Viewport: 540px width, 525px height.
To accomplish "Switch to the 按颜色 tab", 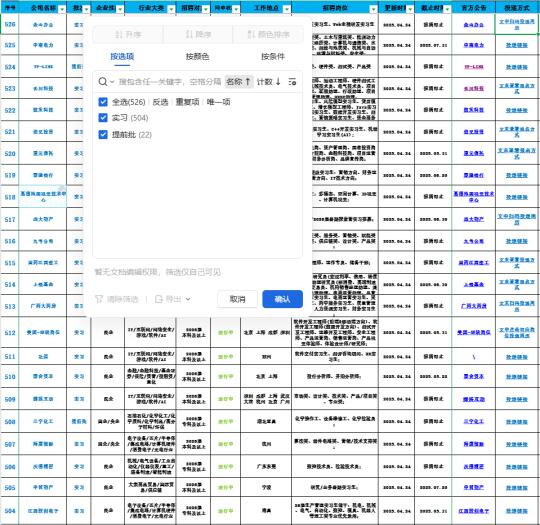I will click(197, 56).
